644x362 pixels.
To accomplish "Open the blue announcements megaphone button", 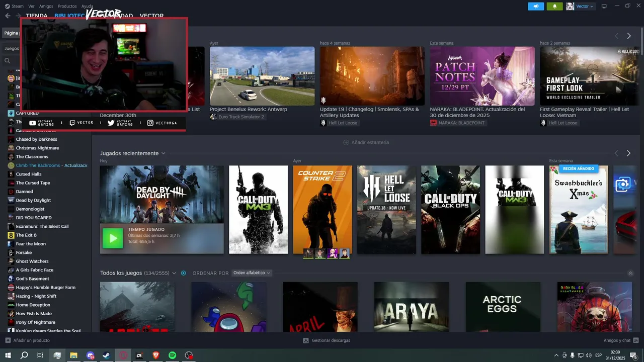I will (536, 6).
